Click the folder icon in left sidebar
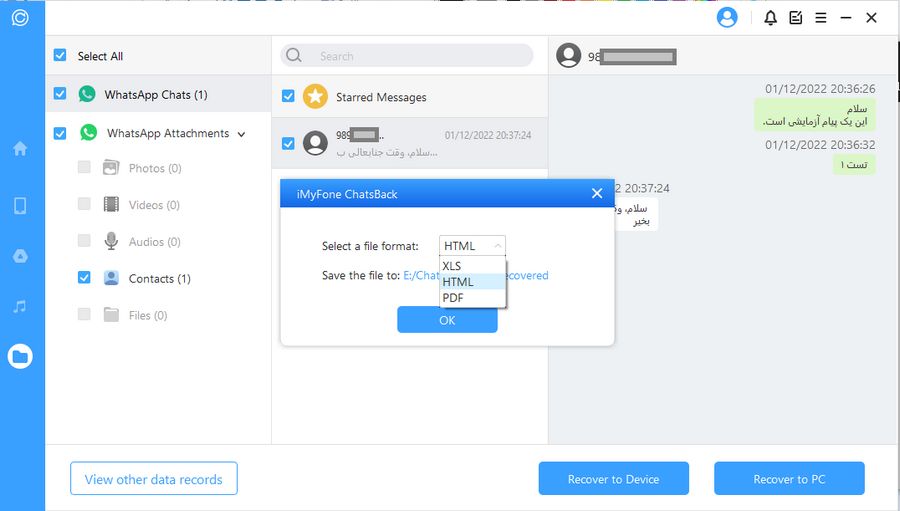The width and height of the screenshot is (900, 511). pyautogui.click(x=20, y=356)
